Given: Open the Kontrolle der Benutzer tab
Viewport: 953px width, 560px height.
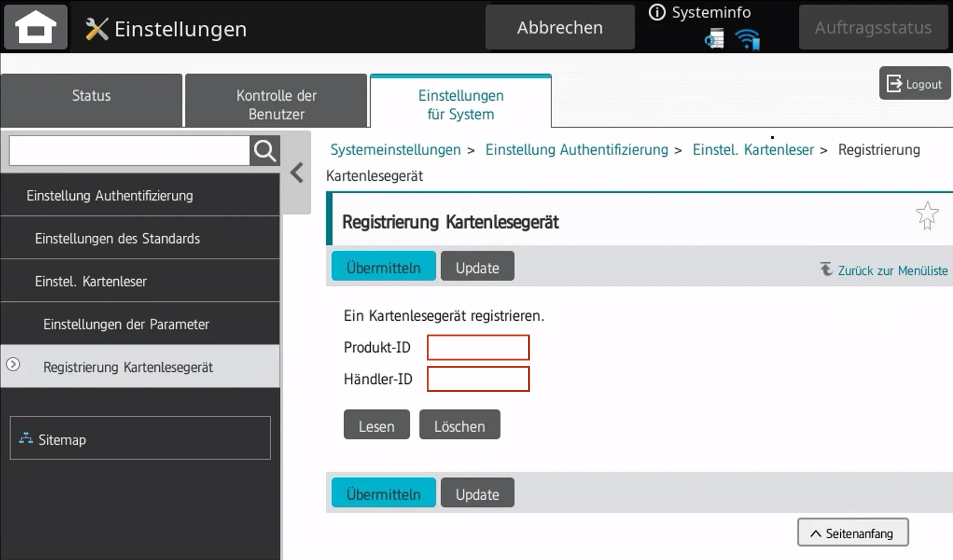Looking at the screenshot, I should tap(276, 104).
